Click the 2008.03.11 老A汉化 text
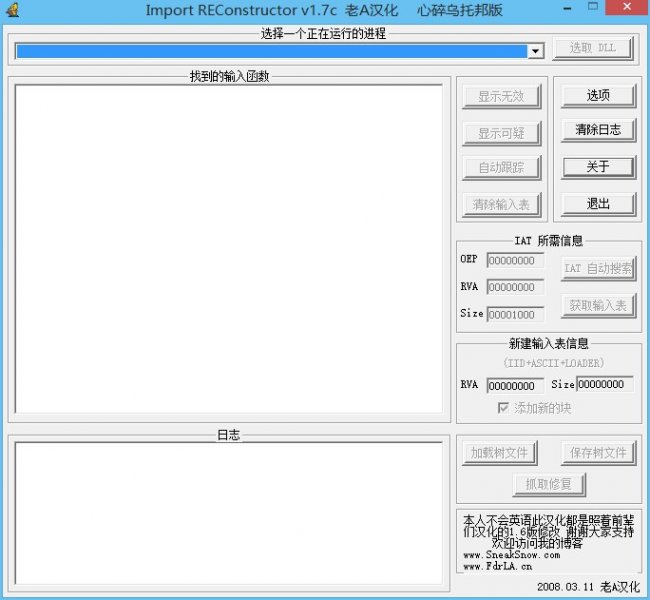 click(x=588, y=587)
